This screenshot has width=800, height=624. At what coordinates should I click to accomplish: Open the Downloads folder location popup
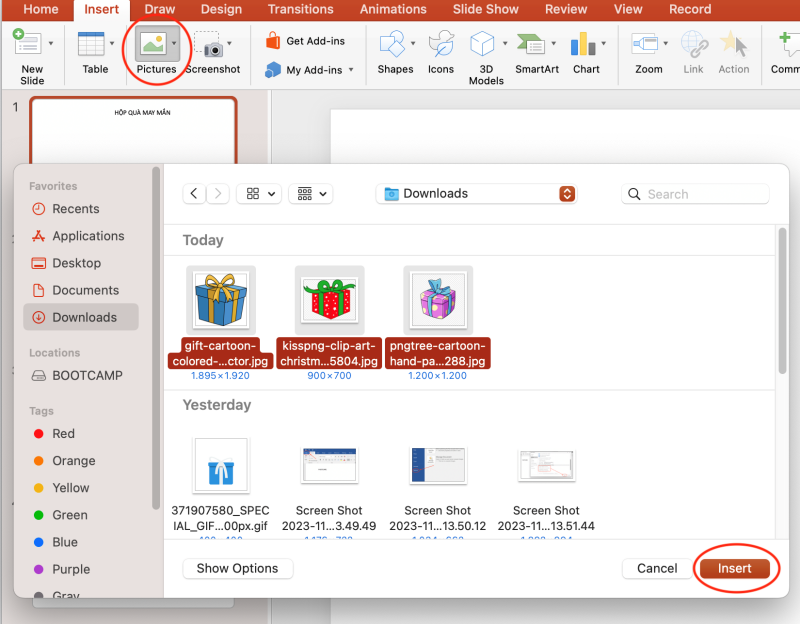(477, 193)
